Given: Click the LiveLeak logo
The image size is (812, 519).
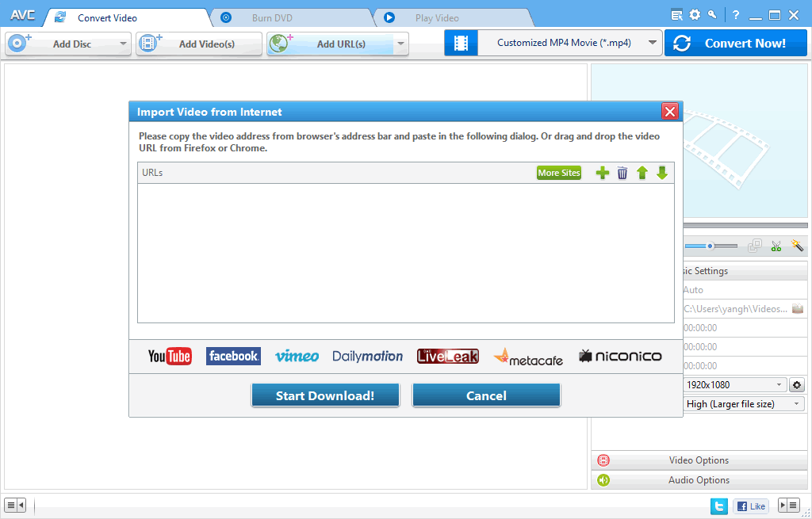Looking at the screenshot, I should coord(448,356).
